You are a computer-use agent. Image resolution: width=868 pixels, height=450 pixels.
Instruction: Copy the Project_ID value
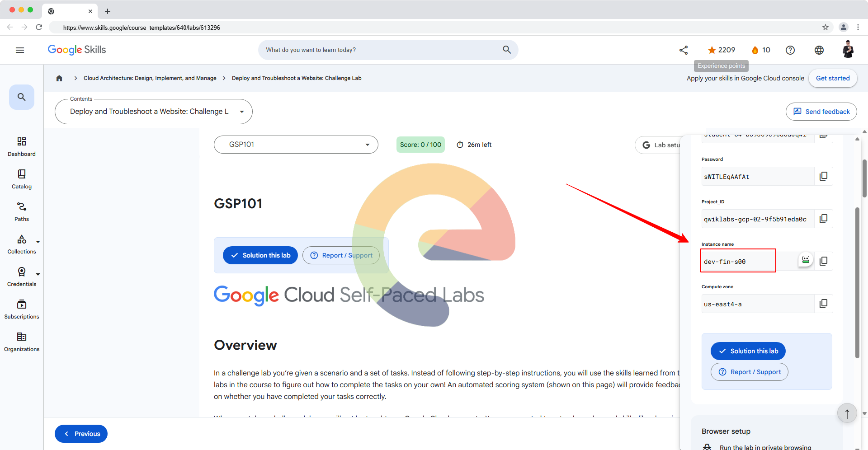[x=824, y=219]
